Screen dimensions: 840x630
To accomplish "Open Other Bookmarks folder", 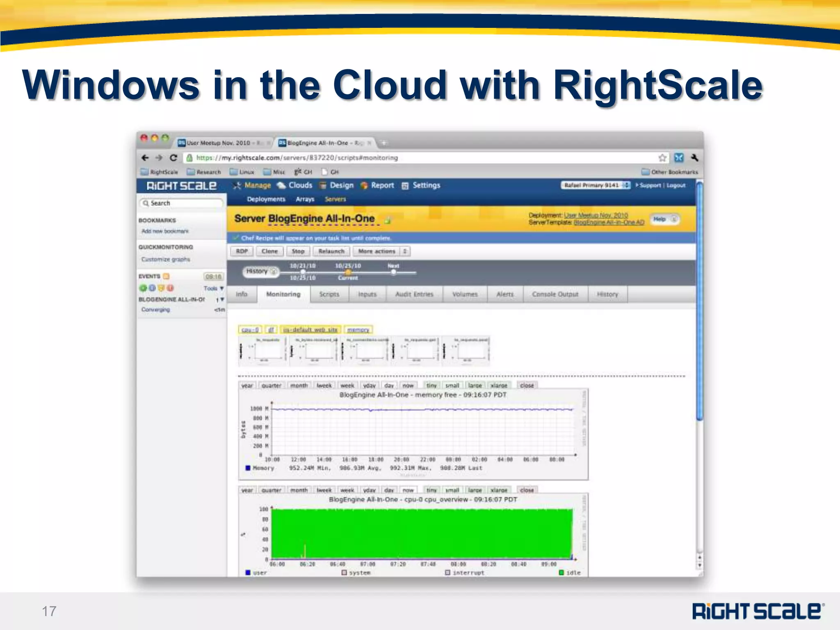I will (x=669, y=172).
